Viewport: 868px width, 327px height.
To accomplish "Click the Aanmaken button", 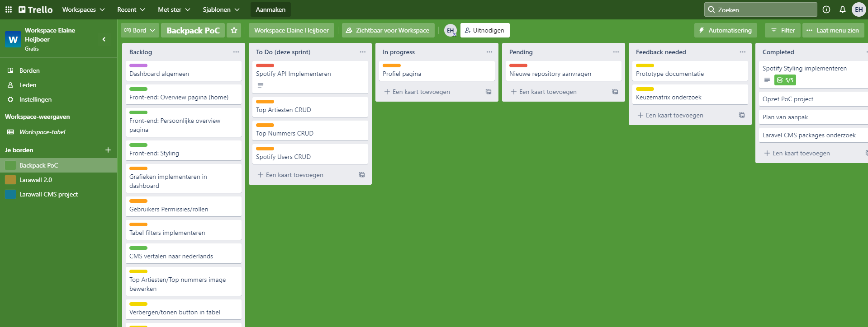I will 270,9.
